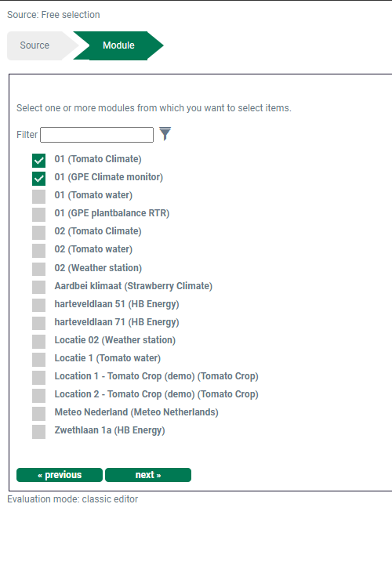Enable Locatie 02 (Weather station) checkbox
The height and width of the screenshot is (580, 392).
[x=39, y=342]
